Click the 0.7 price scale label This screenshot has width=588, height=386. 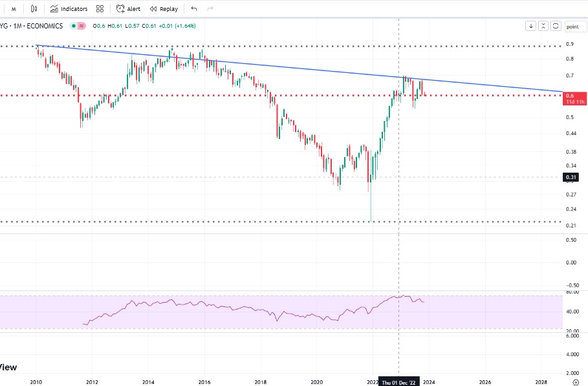(x=570, y=76)
